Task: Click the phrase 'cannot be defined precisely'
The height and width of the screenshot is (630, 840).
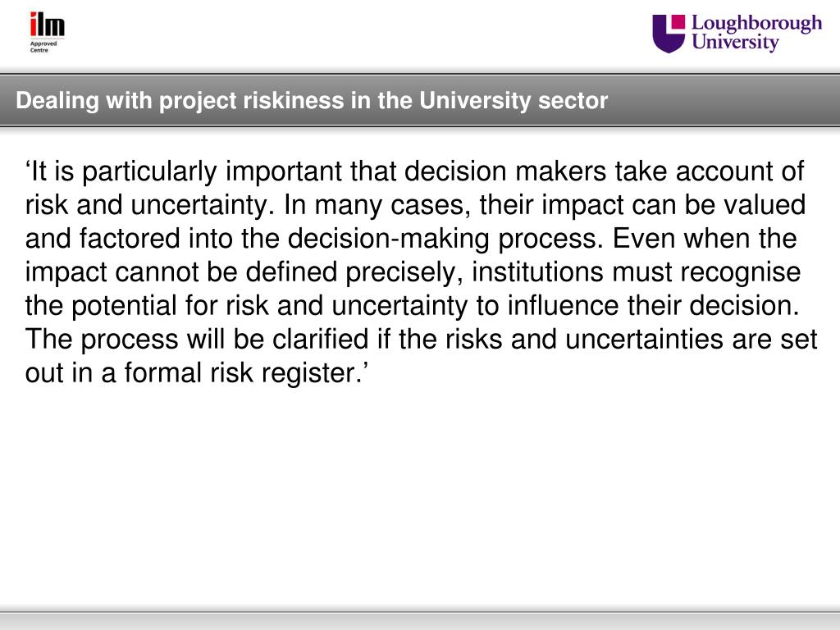Action: click(289, 272)
